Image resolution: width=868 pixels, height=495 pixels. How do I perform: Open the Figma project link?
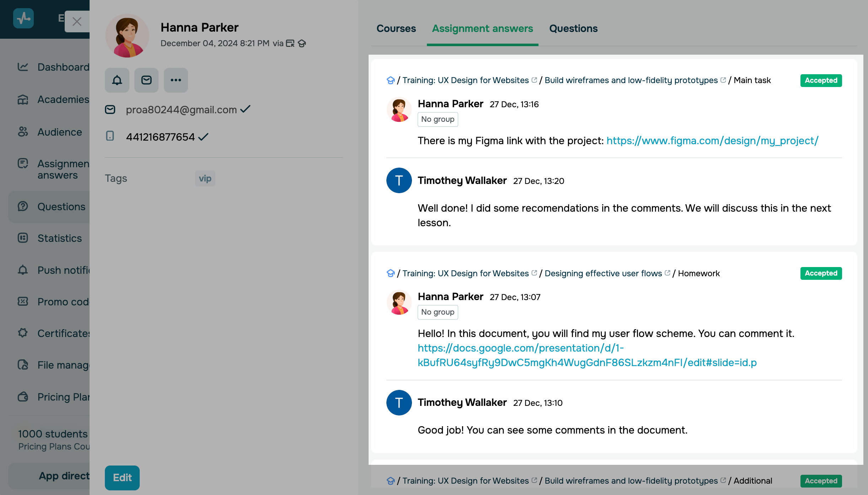[712, 141]
